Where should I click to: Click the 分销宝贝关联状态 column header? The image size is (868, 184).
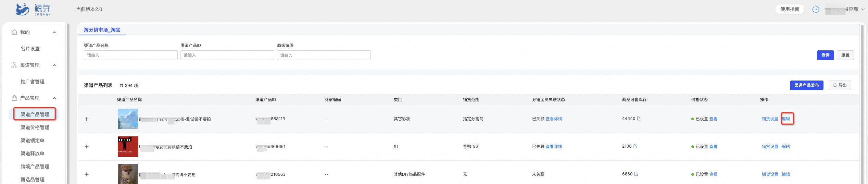[x=548, y=100]
